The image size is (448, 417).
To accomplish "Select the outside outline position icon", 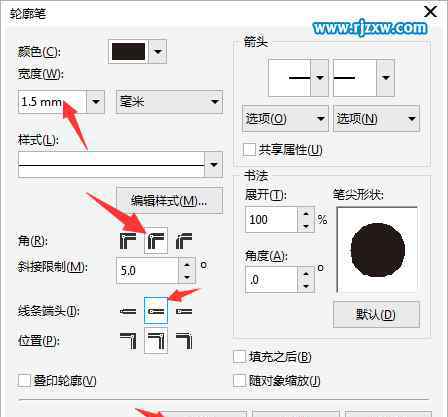I will tap(128, 341).
